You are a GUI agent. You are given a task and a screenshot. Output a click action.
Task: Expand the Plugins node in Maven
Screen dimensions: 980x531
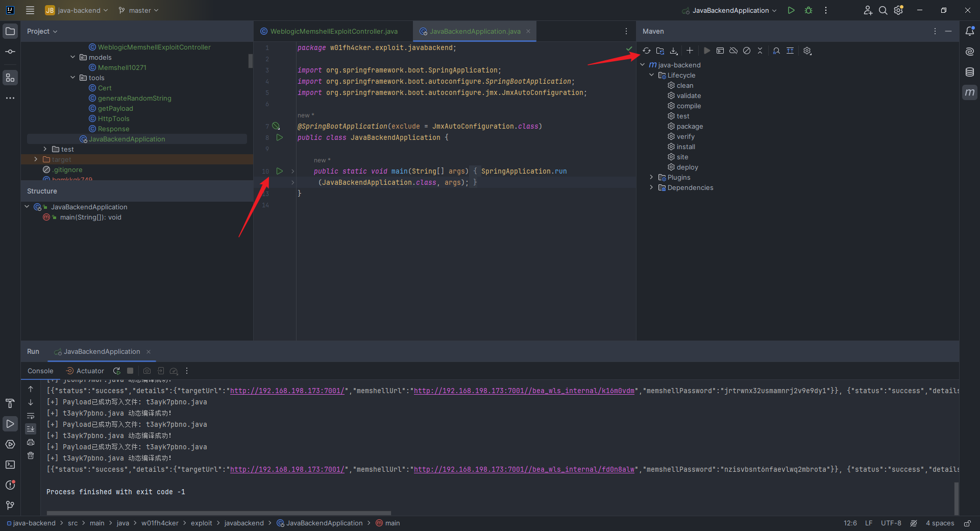click(651, 177)
